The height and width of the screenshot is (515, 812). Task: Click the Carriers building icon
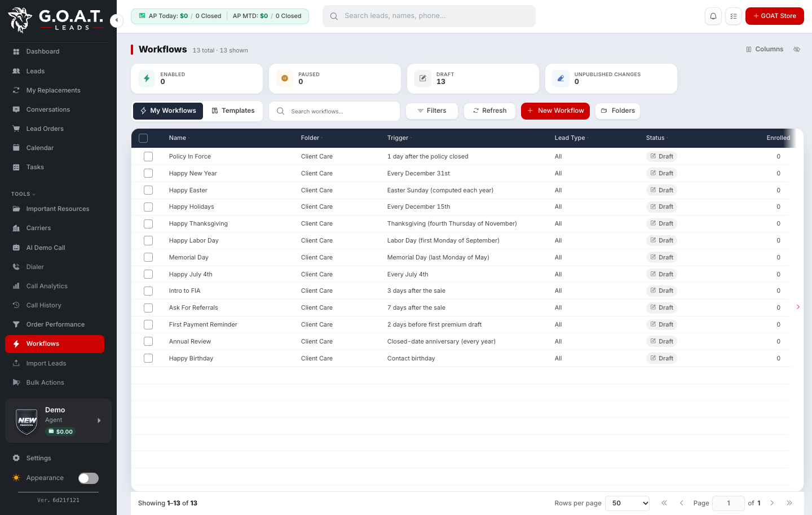click(16, 228)
